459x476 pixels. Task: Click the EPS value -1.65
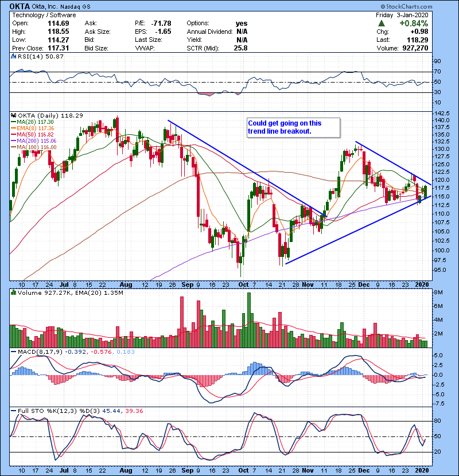click(x=164, y=32)
